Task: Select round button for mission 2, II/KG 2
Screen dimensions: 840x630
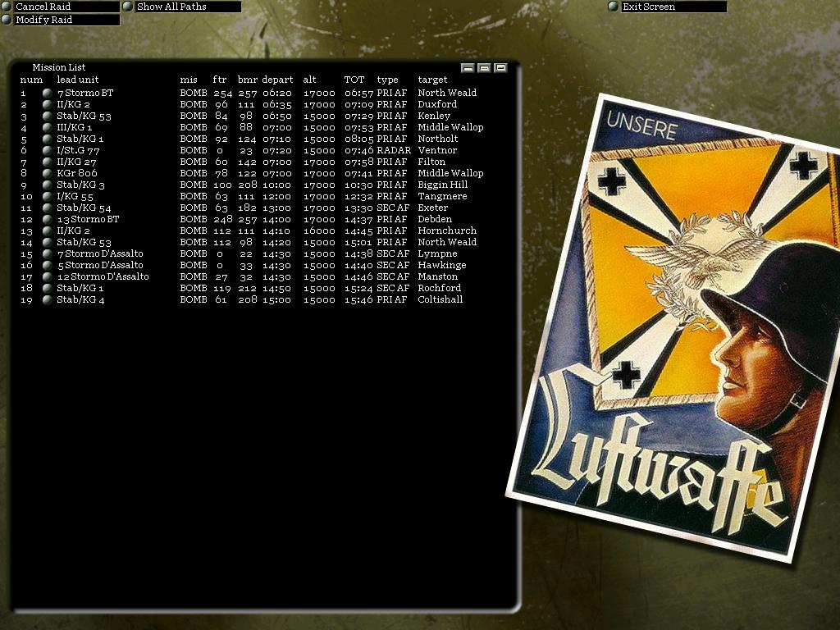Action: (x=47, y=104)
